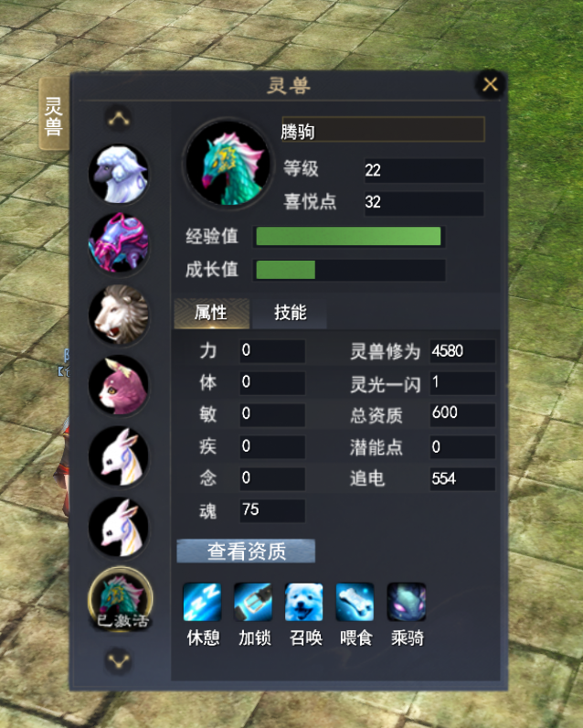Select the pink cat pet portrait
Viewport: 583px width, 728px height.
[x=119, y=385]
